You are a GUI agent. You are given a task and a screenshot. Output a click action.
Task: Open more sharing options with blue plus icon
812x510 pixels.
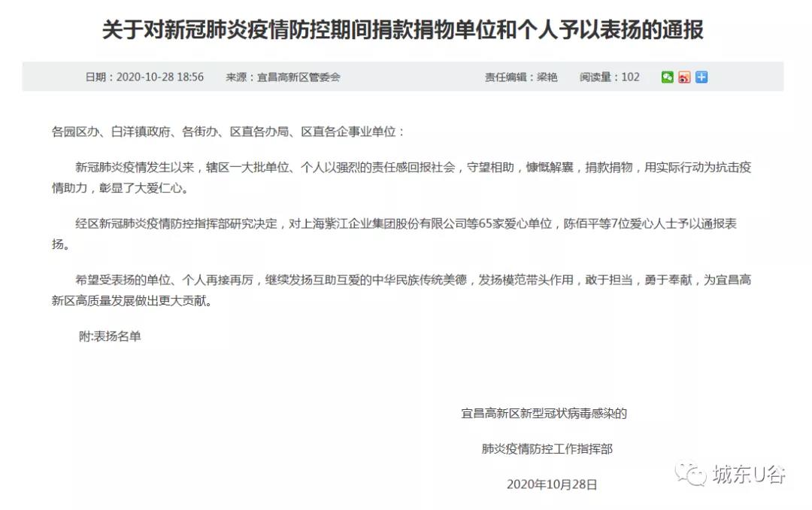click(701, 77)
